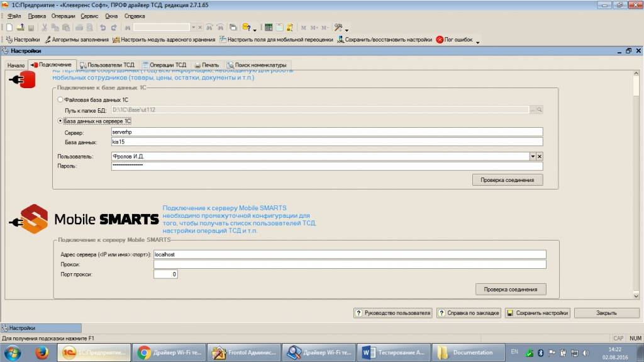Switch to the Операции ТСД tab

pyautogui.click(x=165, y=65)
